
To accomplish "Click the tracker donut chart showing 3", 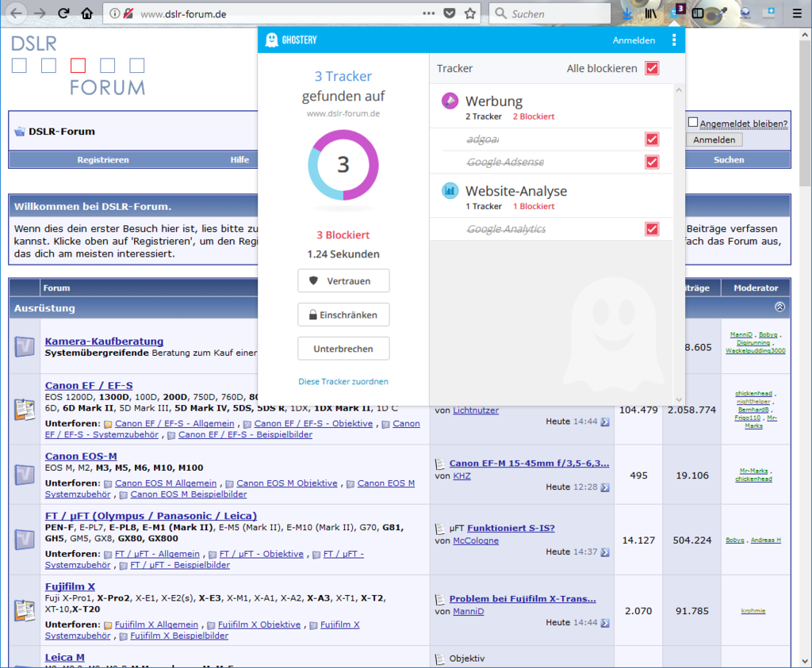I will pos(343,165).
